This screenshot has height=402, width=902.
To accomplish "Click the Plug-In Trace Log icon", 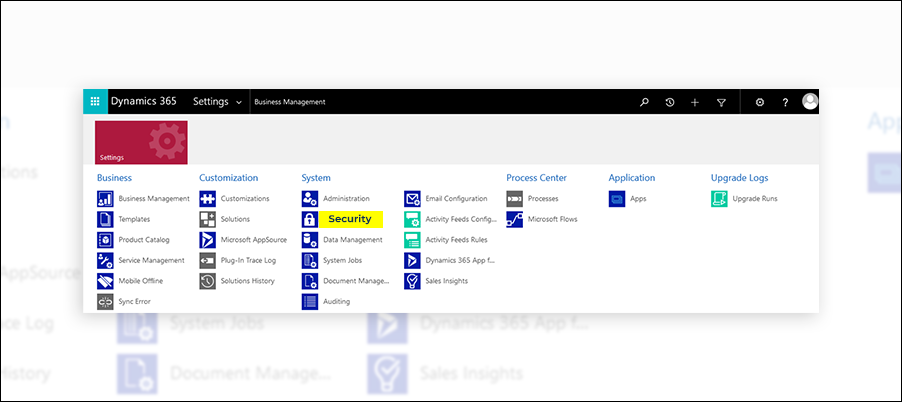I will pos(208,261).
